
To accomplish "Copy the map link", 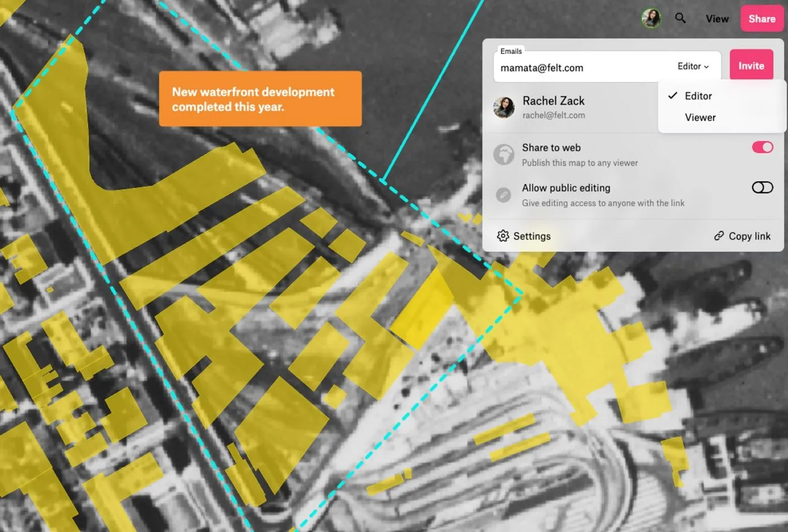I will click(742, 236).
